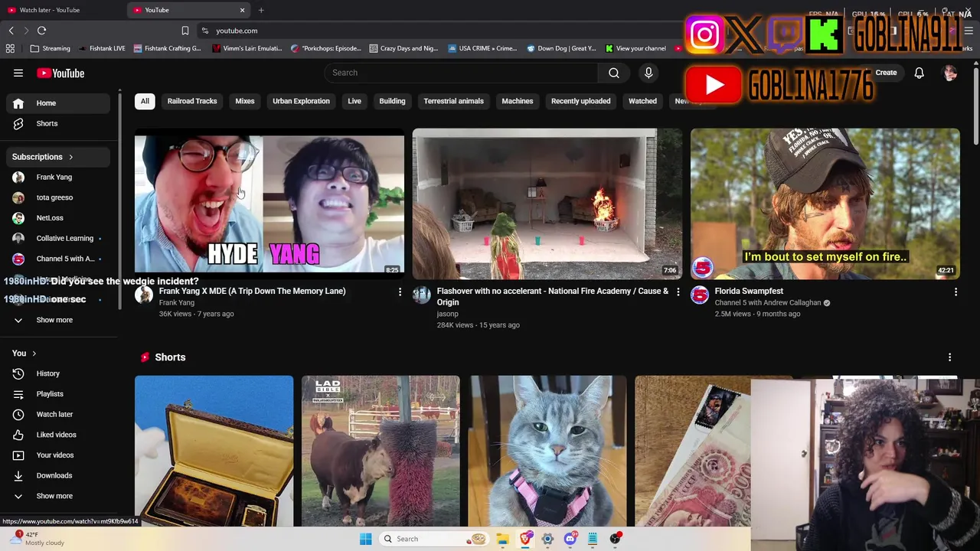
Task: Open Discord from the taskbar
Action: click(x=570, y=539)
